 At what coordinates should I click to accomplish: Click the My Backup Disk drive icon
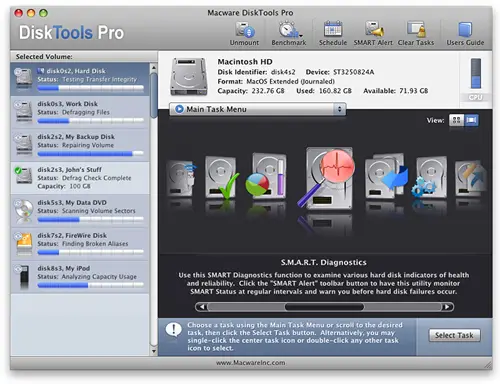[x=23, y=145]
